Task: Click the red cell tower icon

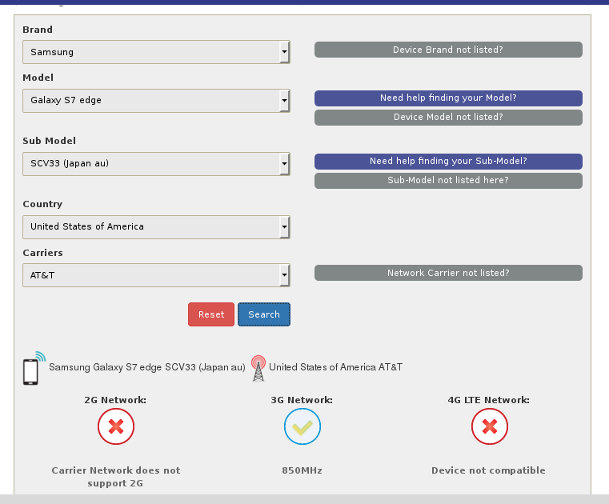Action: coord(258,367)
